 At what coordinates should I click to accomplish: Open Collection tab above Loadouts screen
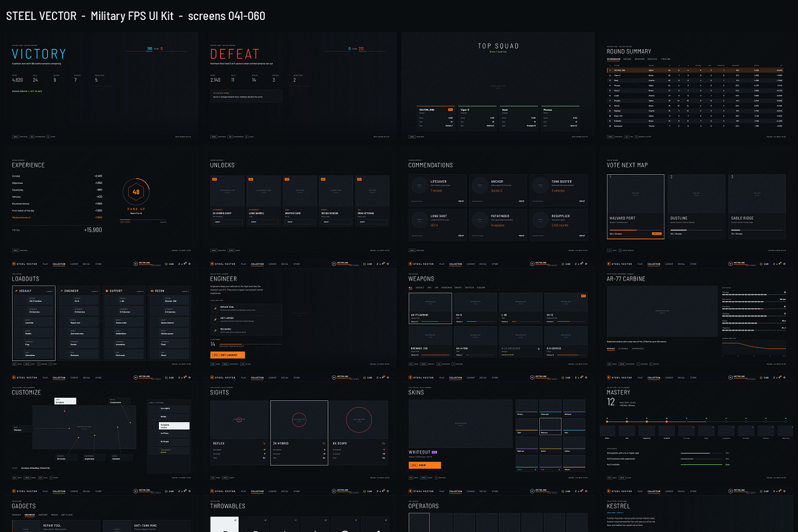coord(59,264)
